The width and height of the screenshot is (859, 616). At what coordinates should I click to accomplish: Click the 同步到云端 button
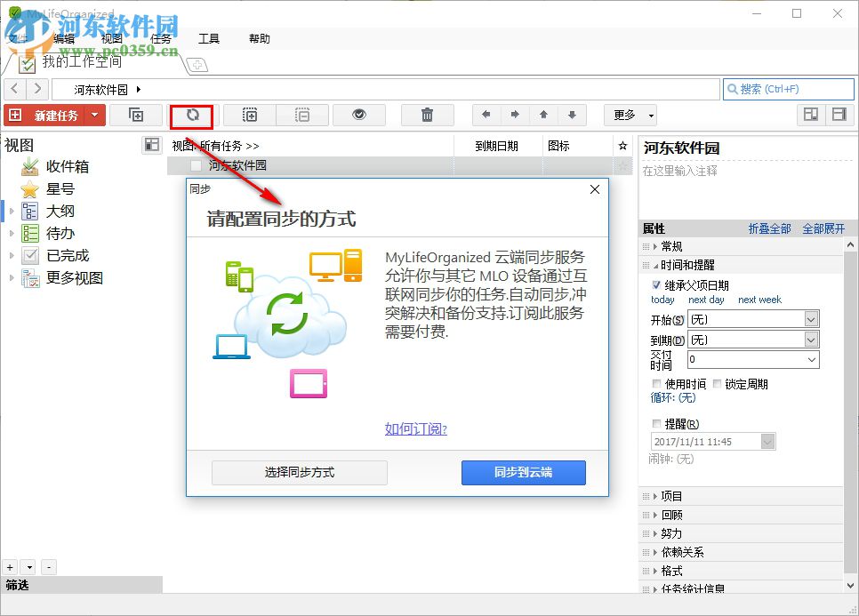(x=523, y=472)
